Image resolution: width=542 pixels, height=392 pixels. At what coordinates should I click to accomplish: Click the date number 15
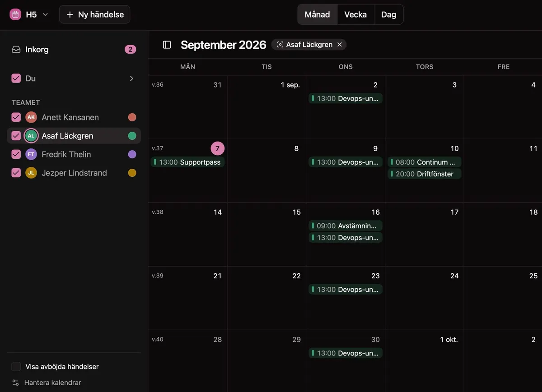pos(296,212)
